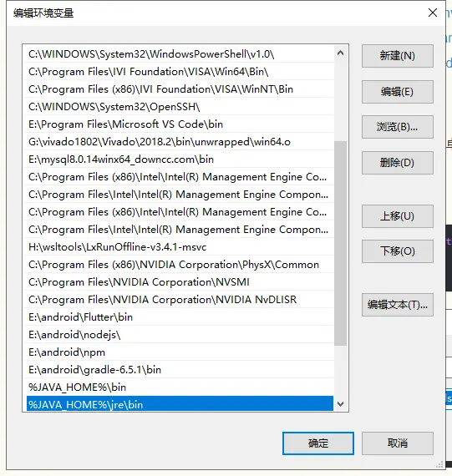Select the Microsoft VS Code\bin entry
The height and width of the screenshot is (476, 452).
click(x=179, y=124)
